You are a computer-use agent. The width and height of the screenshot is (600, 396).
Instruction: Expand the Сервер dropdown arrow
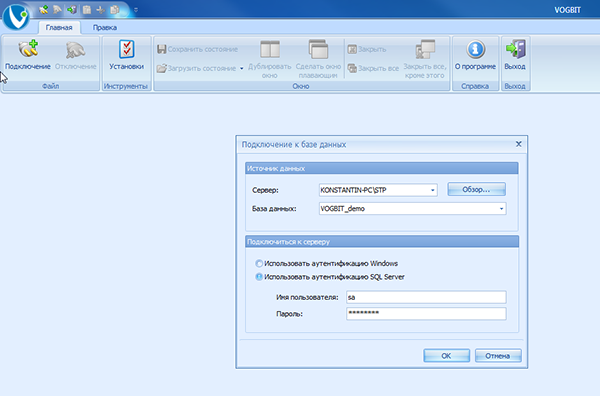(432, 190)
